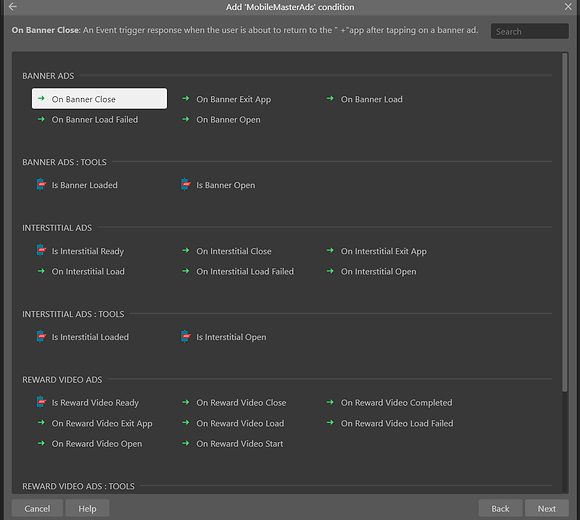Choose the Is Interstitial Loaded condition
Image resolution: width=580 pixels, height=520 pixels.
[90, 337]
